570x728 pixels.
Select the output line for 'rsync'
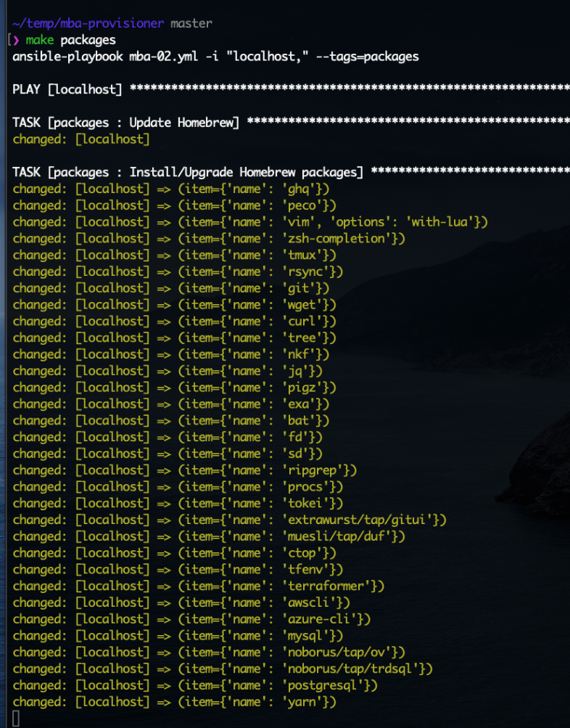(x=178, y=271)
